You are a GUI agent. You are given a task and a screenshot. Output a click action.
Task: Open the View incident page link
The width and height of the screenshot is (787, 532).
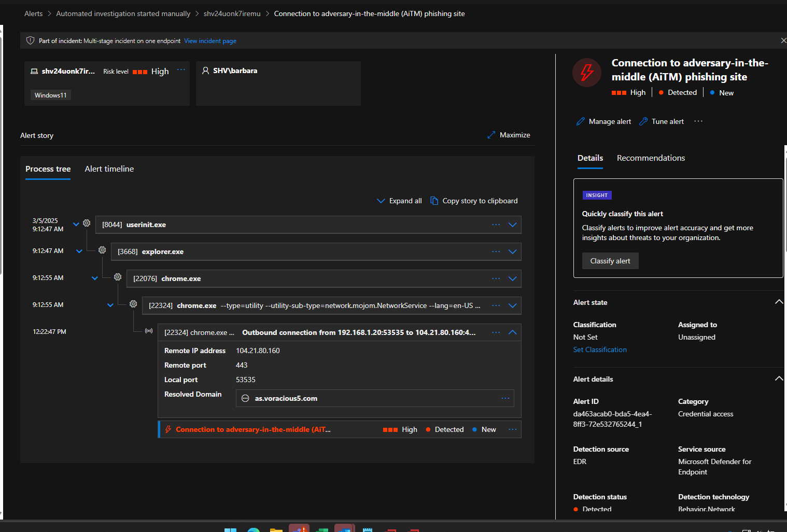coord(210,41)
